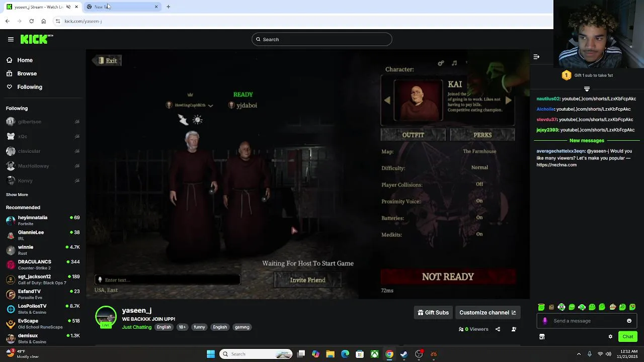The height and width of the screenshot is (362, 644).
Task: Select followed channel MaxHolloway
Action: [43, 166]
